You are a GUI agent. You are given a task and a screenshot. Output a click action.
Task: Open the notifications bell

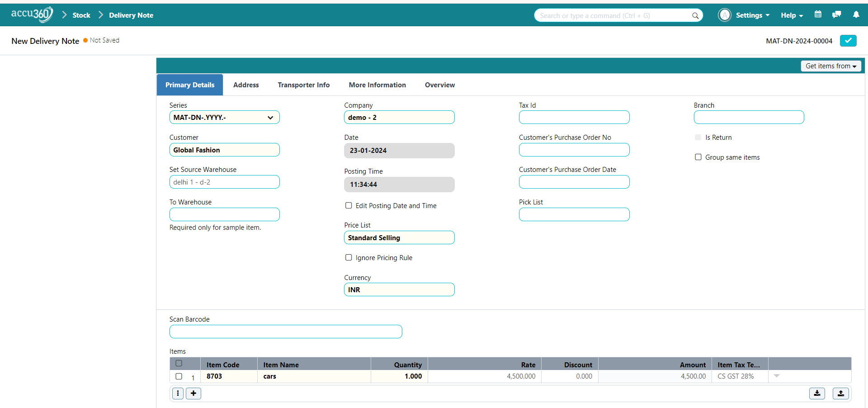tap(856, 14)
